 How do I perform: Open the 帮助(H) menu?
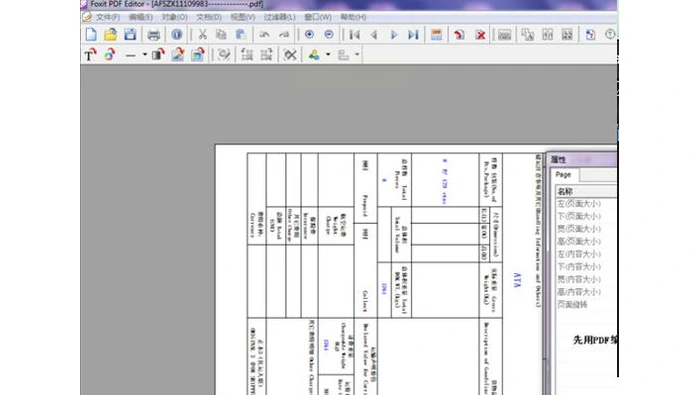353,17
